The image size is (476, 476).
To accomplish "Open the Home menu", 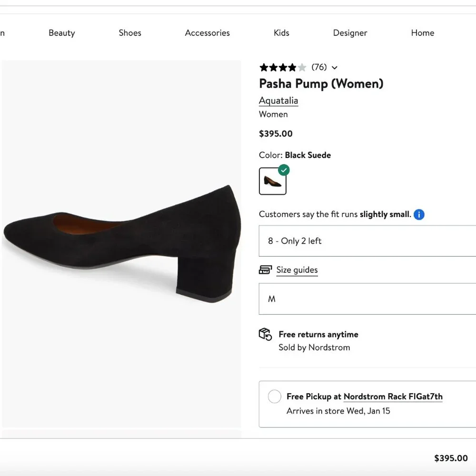I will coord(423,33).
